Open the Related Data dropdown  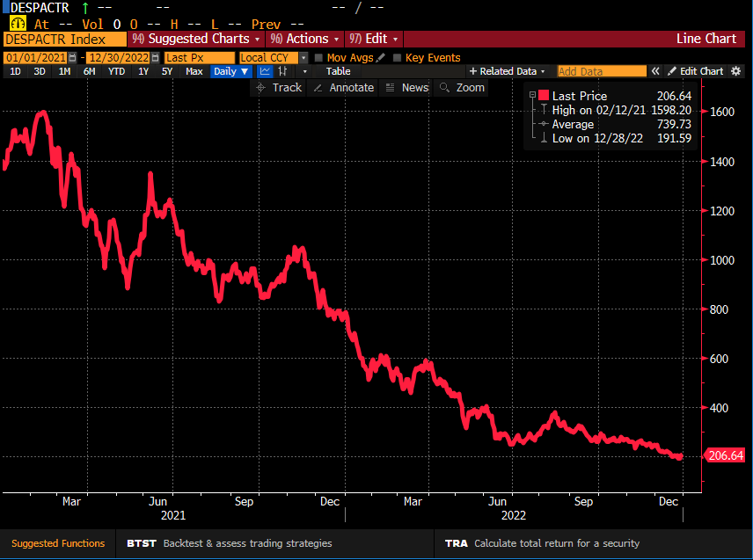point(507,71)
